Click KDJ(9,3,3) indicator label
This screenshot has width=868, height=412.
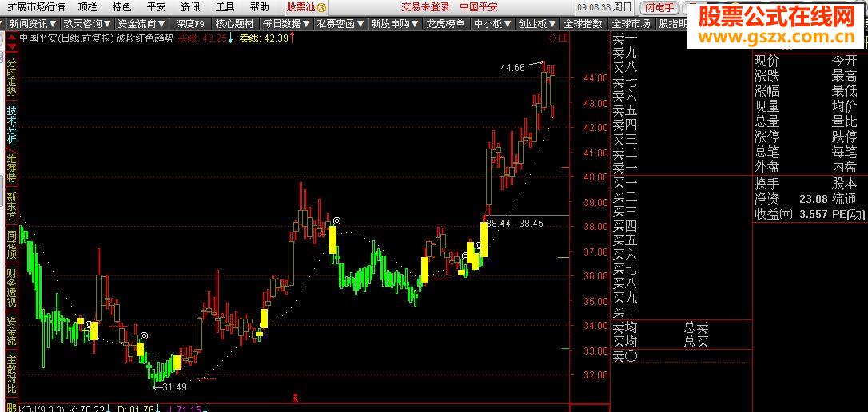[42, 410]
